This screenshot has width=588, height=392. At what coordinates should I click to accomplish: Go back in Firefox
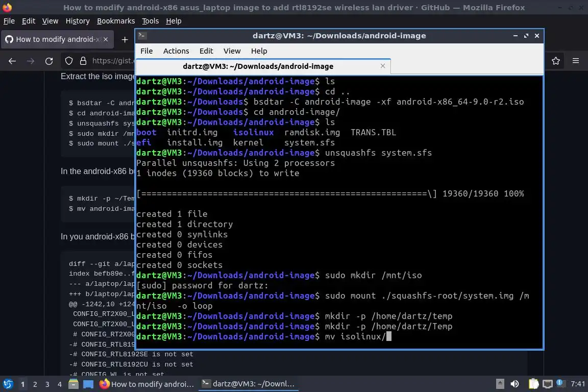point(12,61)
